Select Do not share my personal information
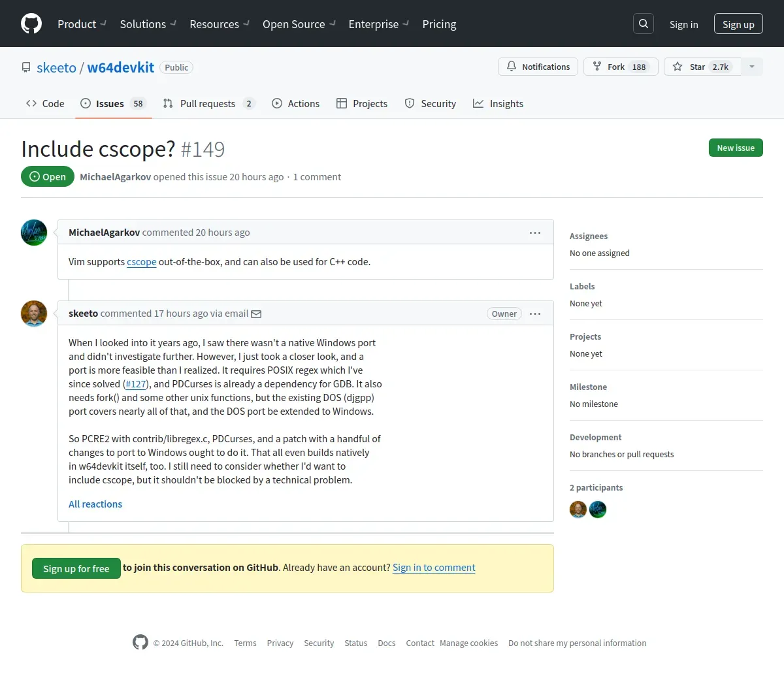Screen dimensions: 784x680 click(x=578, y=643)
